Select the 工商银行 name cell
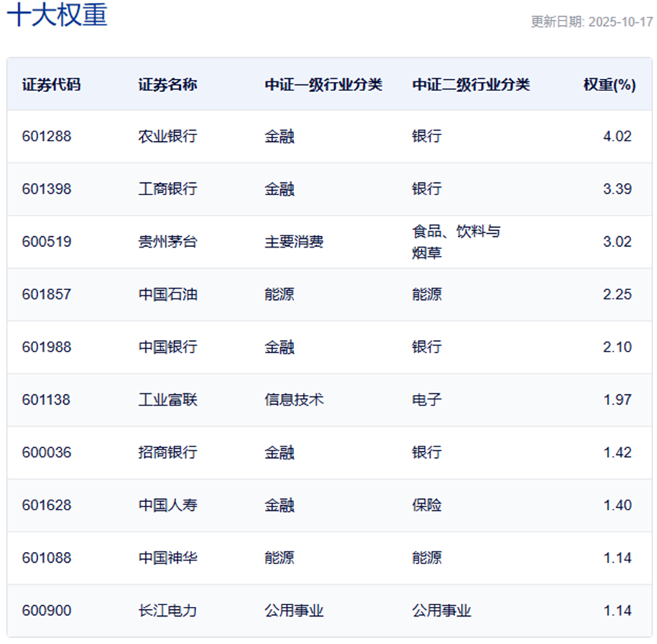The height and width of the screenshot is (644, 657). (x=168, y=189)
